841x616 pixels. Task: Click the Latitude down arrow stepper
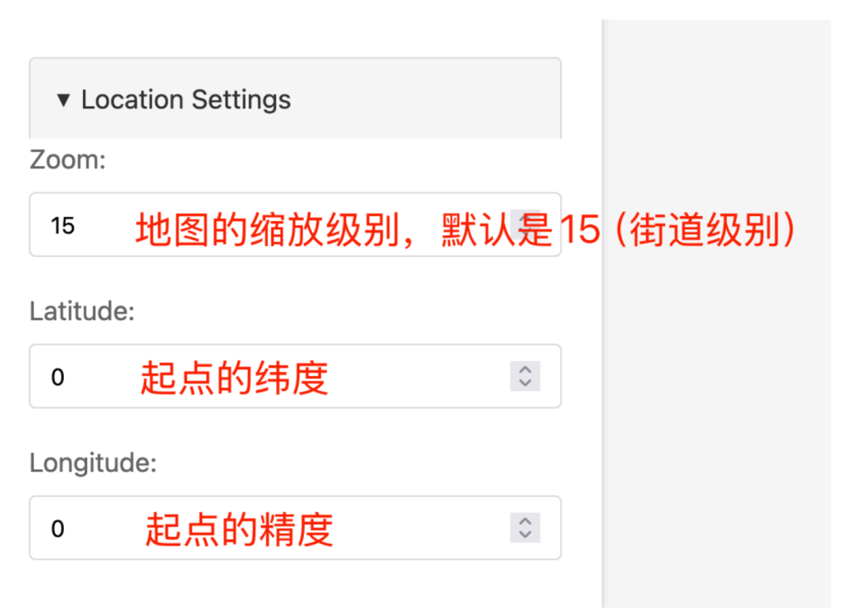click(524, 382)
